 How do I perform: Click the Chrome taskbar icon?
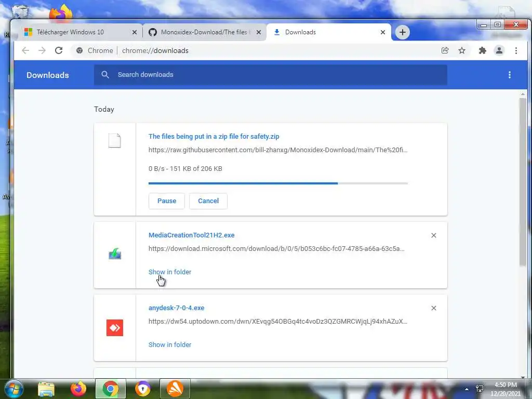point(110,389)
